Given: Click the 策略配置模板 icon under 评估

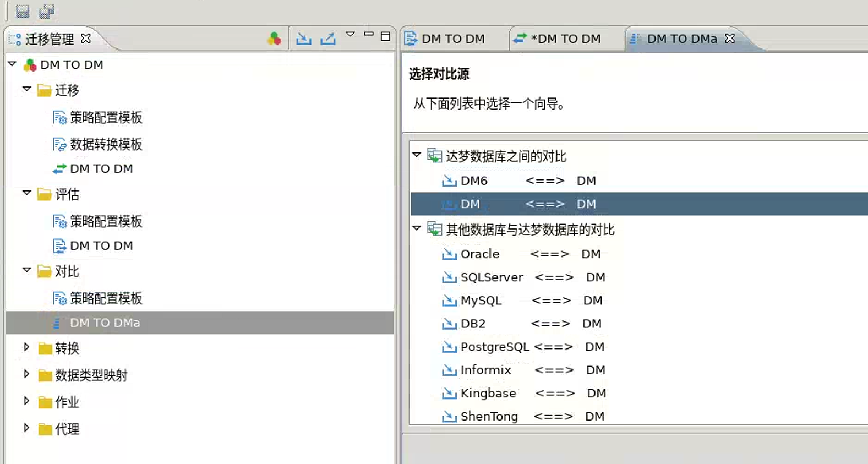Looking at the screenshot, I should pos(59,221).
